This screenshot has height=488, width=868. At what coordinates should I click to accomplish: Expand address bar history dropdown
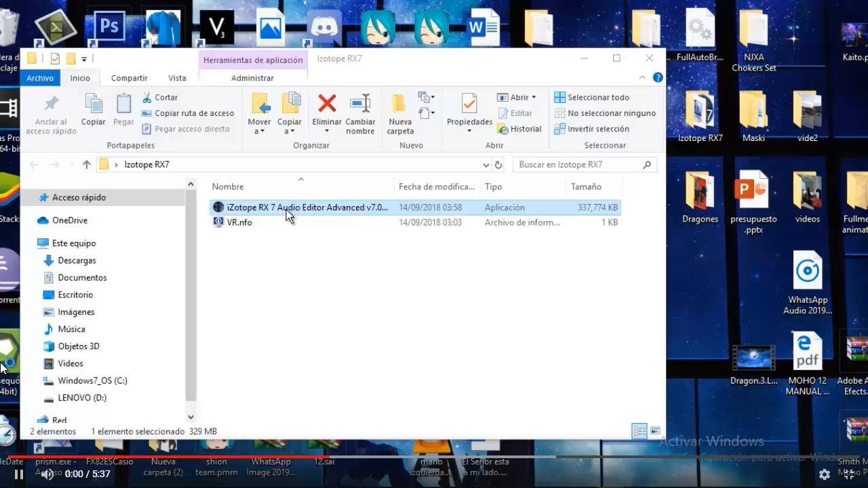click(486, 165)
